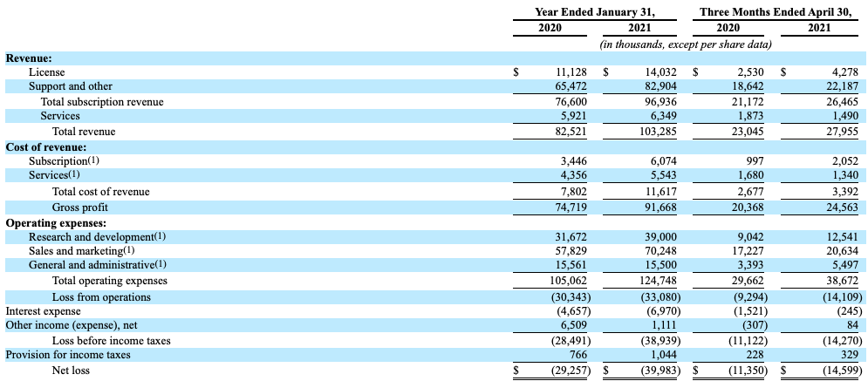Click general and administrative value 15,500
868x381 pixels.
(x=661, y=264)
